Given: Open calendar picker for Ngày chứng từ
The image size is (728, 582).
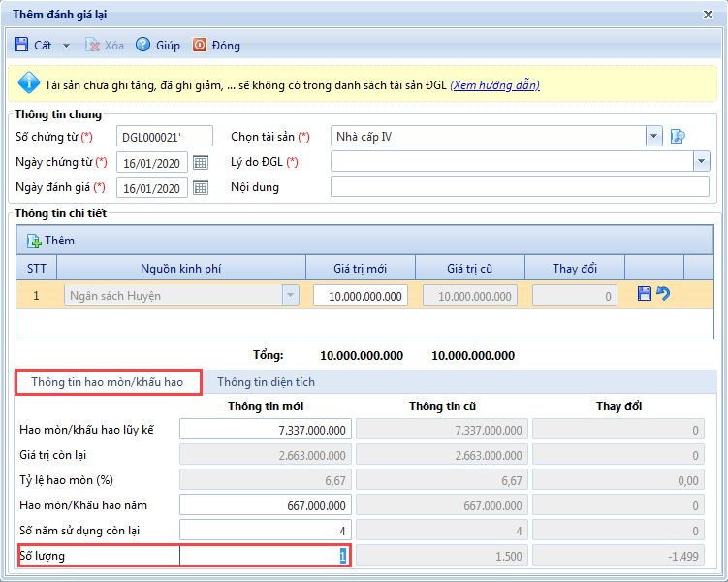Looking at the screenshot, I should pyautogui.click(x=201, y=163).
